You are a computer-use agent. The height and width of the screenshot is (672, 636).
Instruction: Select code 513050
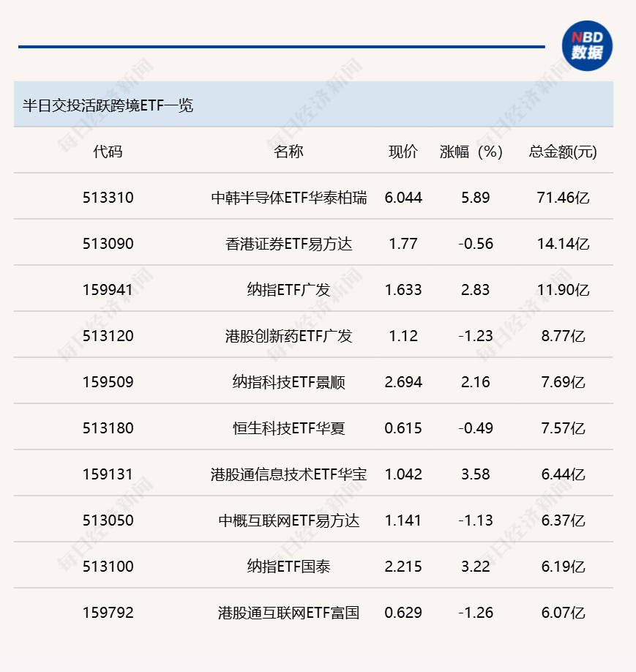(108, 520)
